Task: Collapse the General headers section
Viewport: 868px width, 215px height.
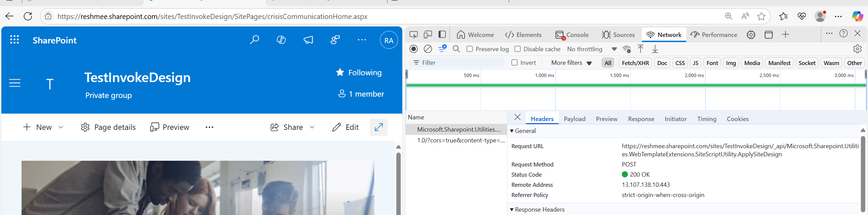Action: click(x=512, y=131)
